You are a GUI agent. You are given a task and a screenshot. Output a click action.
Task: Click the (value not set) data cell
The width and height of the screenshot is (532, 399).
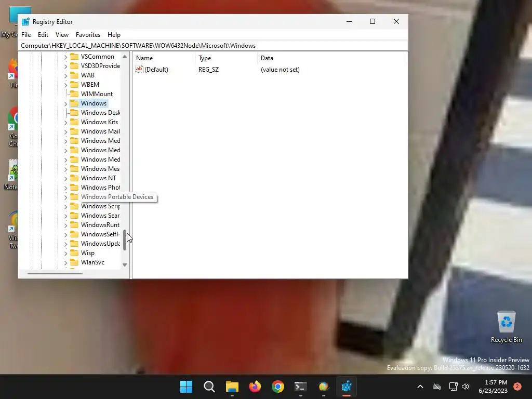click(280, 70)
